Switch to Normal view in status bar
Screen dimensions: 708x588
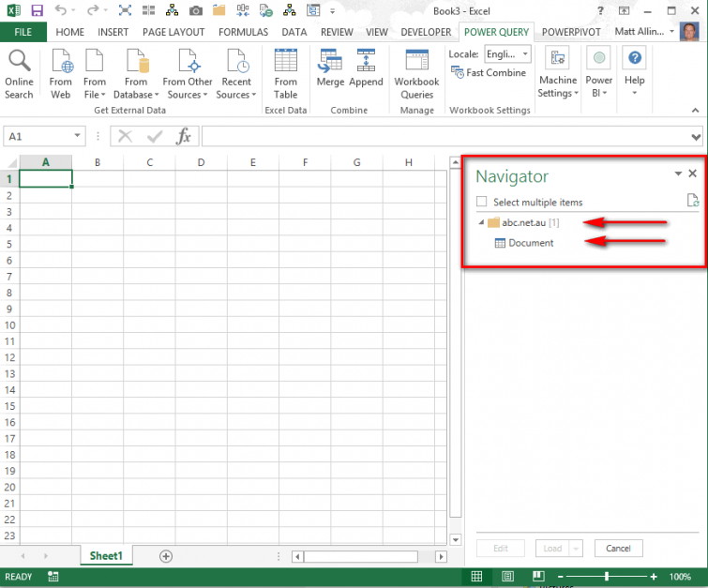coord(476,576)
